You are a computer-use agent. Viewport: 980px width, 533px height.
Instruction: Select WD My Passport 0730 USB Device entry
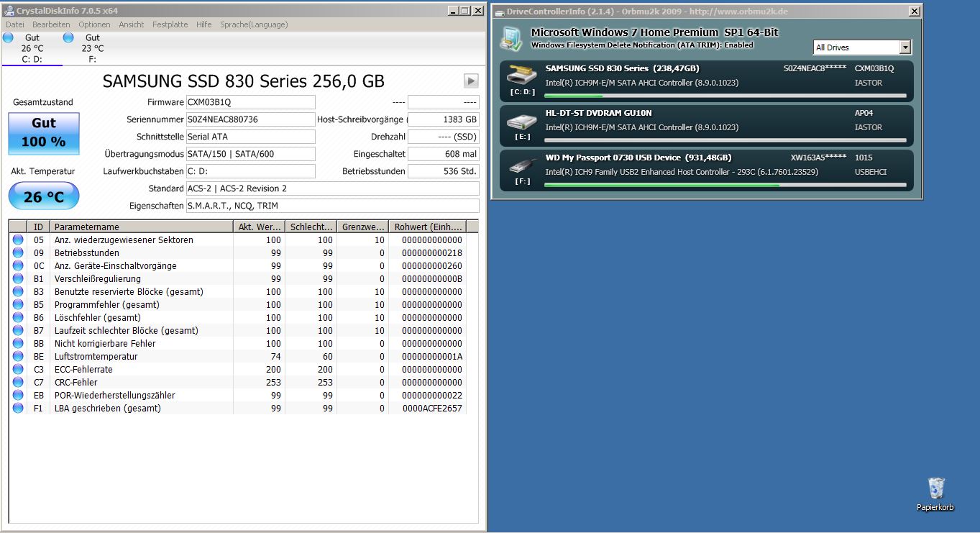tap(707, 170)
